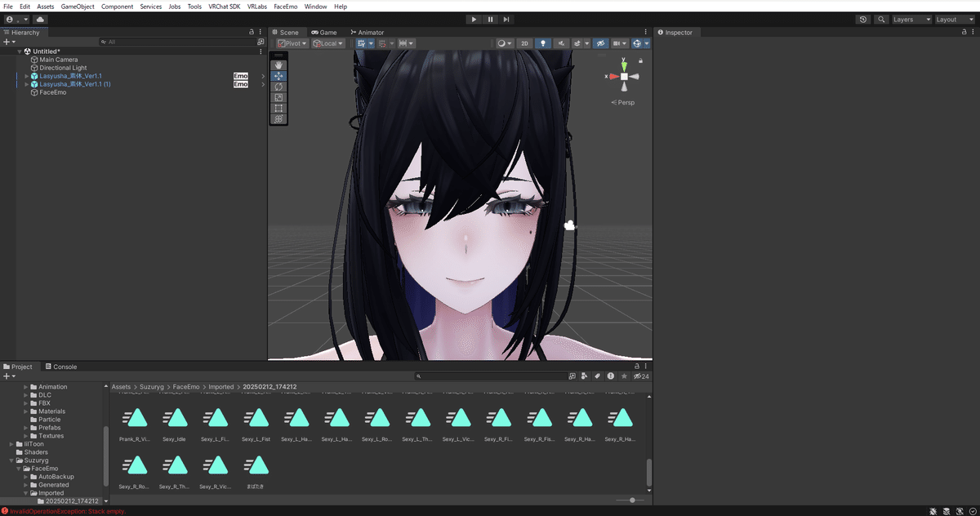Open search by label icon in Project
Image resolution: width=980 pixels, height=516 pixels.
click(598, 376)
